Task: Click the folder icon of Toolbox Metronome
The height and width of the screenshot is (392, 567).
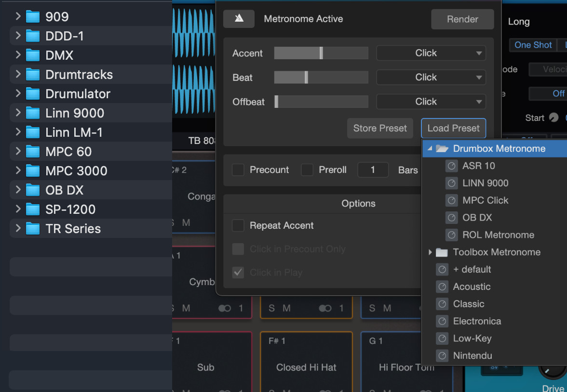Action: [442, 252]
